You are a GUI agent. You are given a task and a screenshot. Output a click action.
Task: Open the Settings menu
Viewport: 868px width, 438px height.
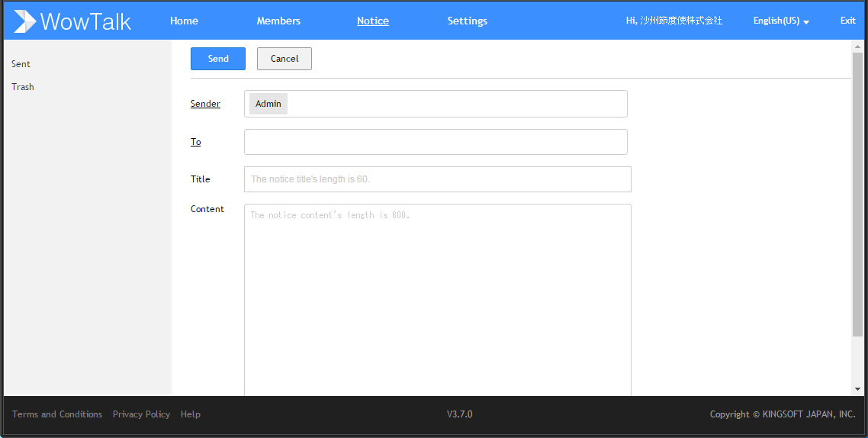click(468, 21)
